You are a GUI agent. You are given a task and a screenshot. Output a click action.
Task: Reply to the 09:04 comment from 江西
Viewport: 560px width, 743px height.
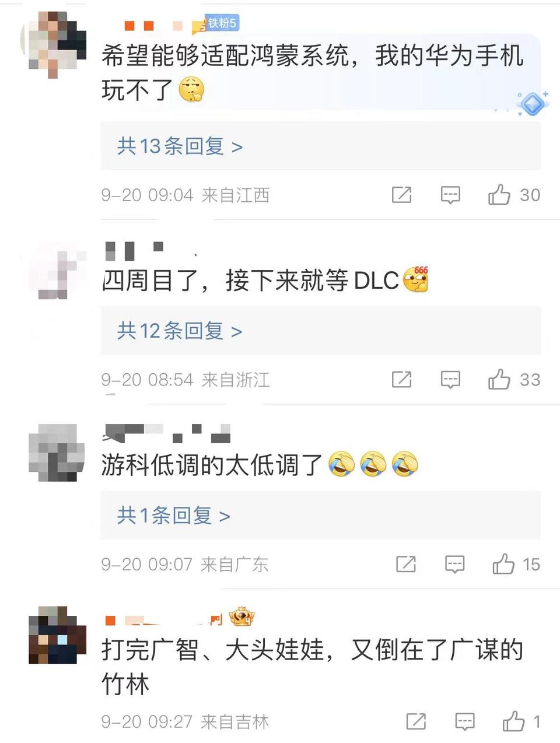450,195
